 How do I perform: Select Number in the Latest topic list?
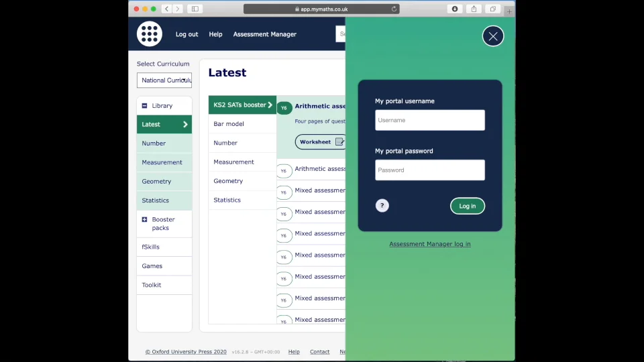click(x=242, y=143)
